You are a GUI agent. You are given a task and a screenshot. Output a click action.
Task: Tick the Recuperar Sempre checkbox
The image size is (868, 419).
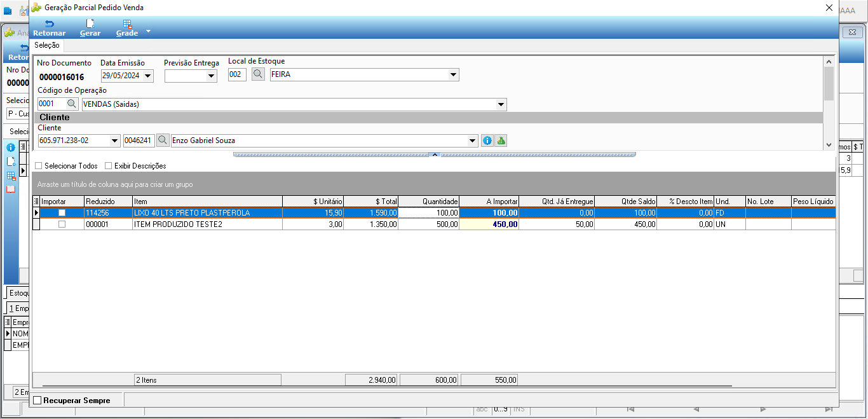(37, 401)
